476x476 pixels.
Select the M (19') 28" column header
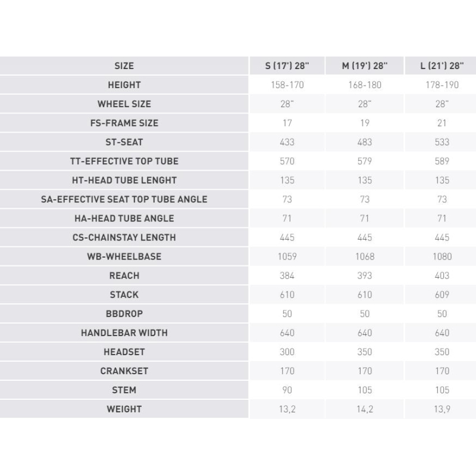tap(365, 66)
